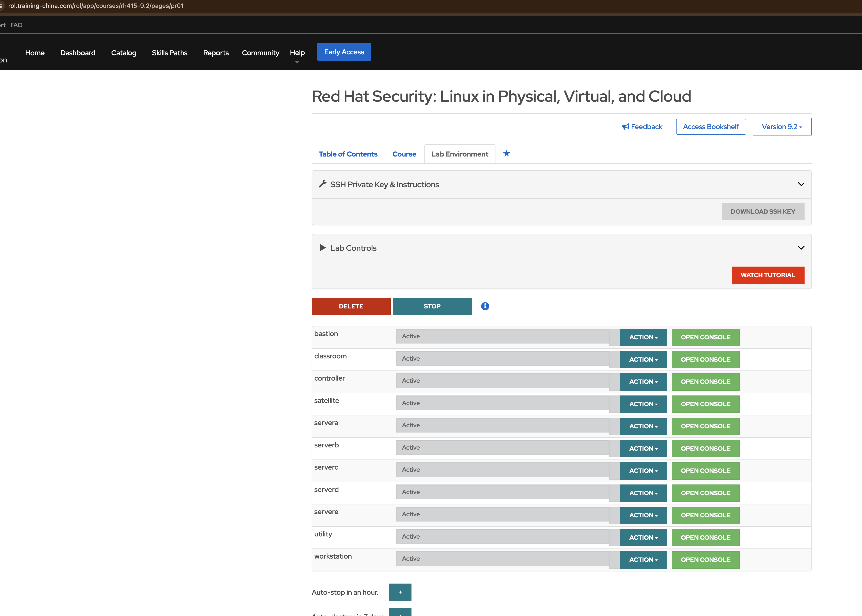The image size is (862, 616).
Task: Open console for the servera machine
Action: [705, 426]
